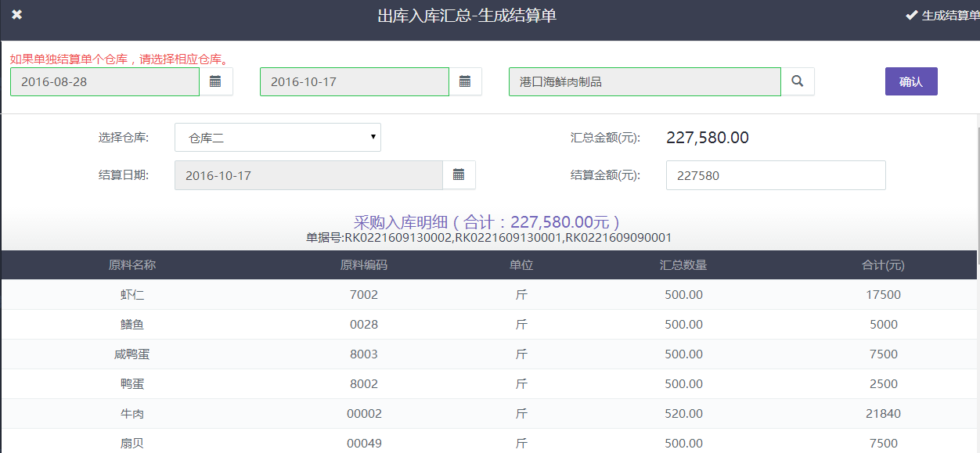Click the 结算日期 date input field
Image resolution: width=980 pixels, height=453 pixels.
(x=308, y=175)
